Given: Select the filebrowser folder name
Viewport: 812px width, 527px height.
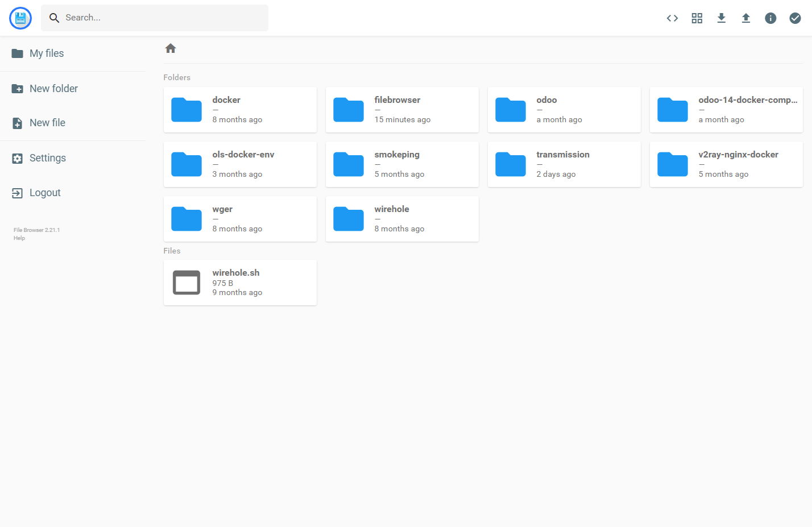Looking at the screenshot, I should tap(397, 100).
